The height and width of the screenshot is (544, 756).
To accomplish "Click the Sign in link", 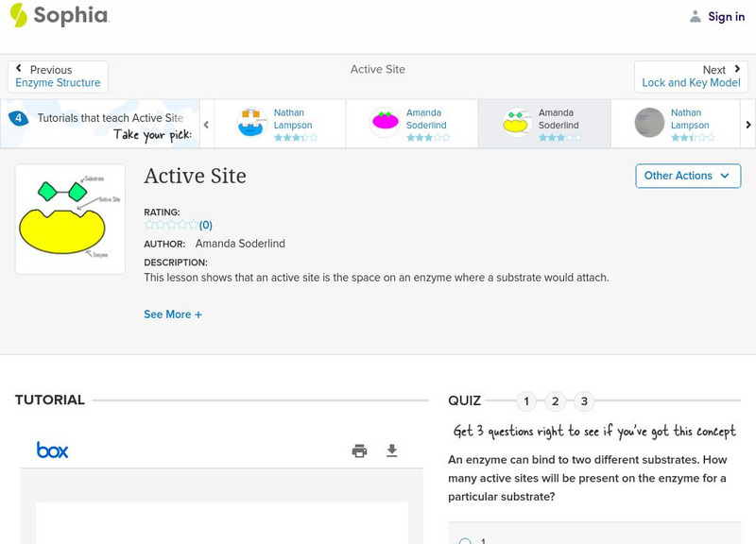I will tap(726, 16).
